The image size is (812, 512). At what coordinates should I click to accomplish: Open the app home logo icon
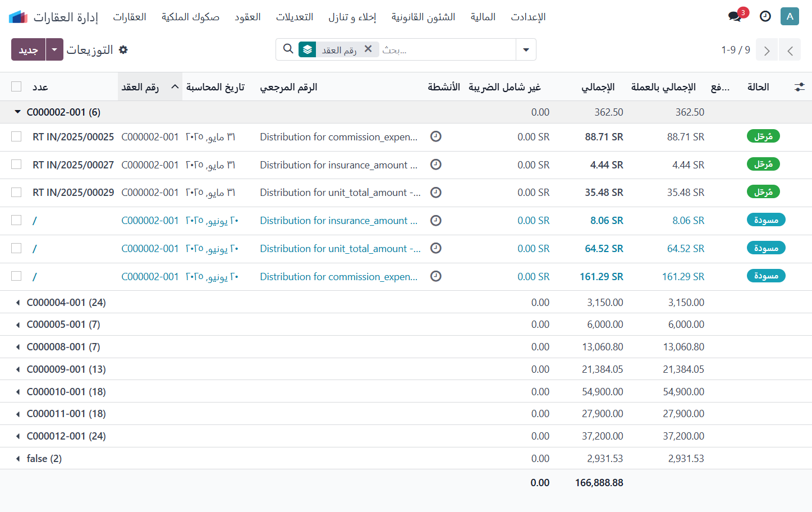pos(19,17)
